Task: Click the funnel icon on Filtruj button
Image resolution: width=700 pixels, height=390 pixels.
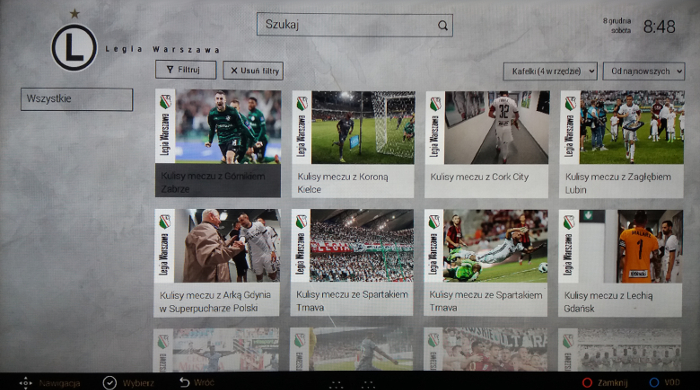Action: [170, 70]
